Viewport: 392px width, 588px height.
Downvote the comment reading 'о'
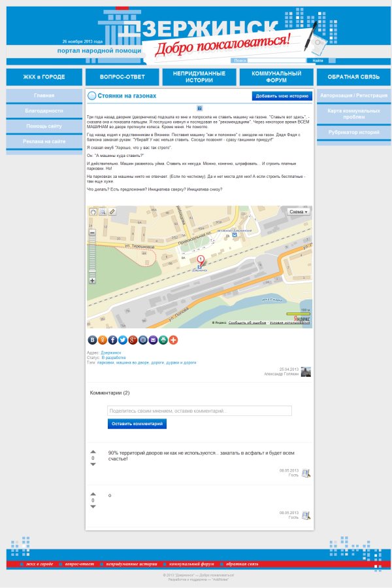(x=93, y=507)
